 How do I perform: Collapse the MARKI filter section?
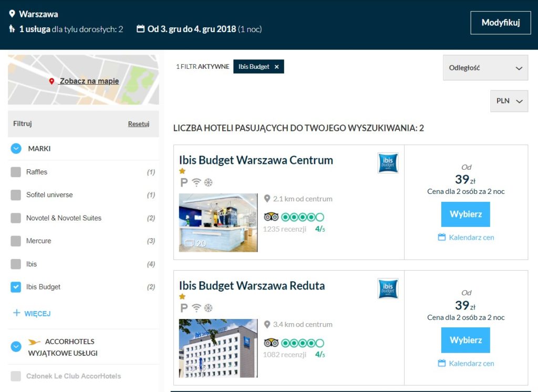pos(16,149)
